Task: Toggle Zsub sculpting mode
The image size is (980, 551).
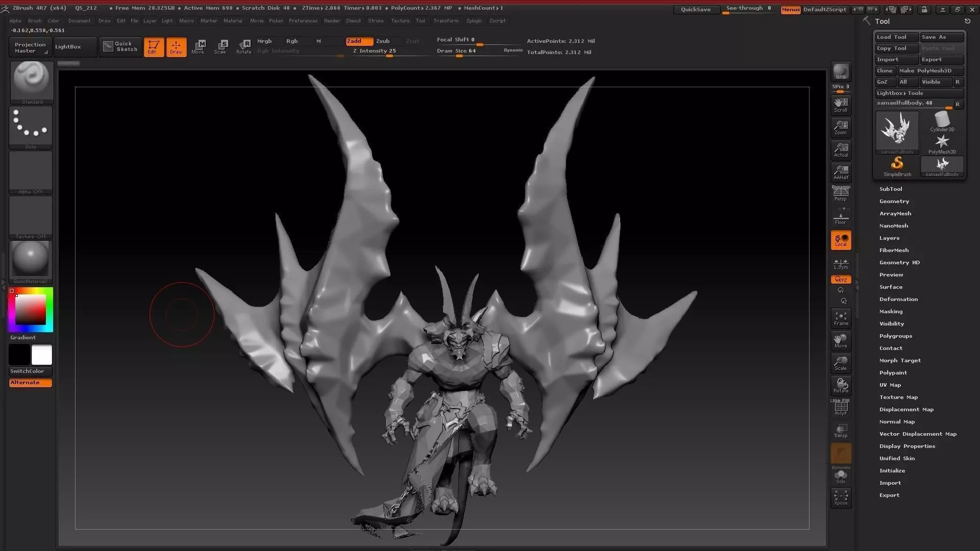Action: (x=383, y=41)
